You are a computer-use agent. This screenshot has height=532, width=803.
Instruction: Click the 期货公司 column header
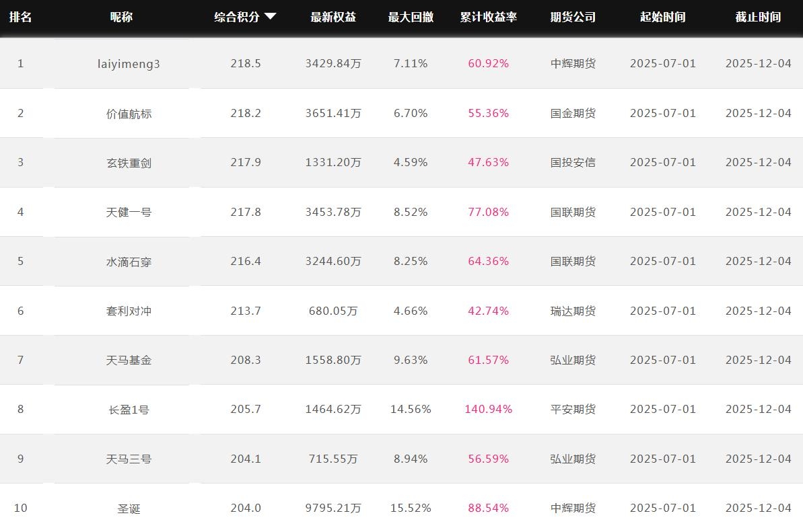[x=573, y=17]
